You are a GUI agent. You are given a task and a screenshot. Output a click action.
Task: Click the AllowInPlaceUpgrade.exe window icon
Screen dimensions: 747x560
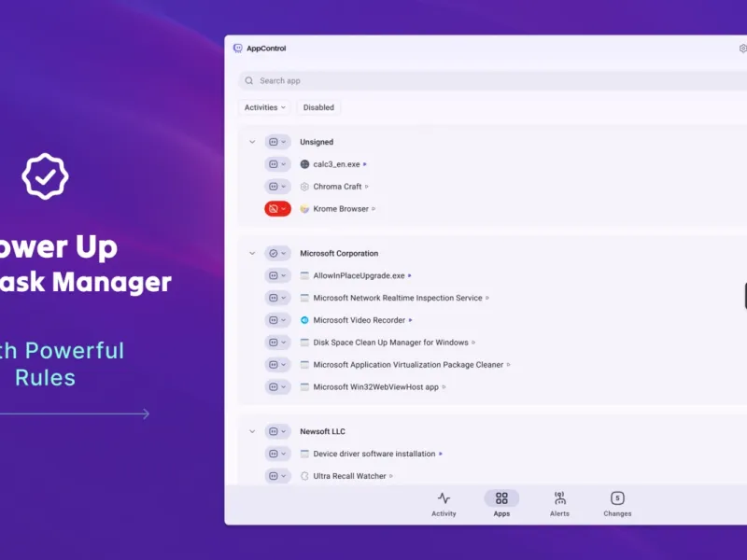pos(305,275)
